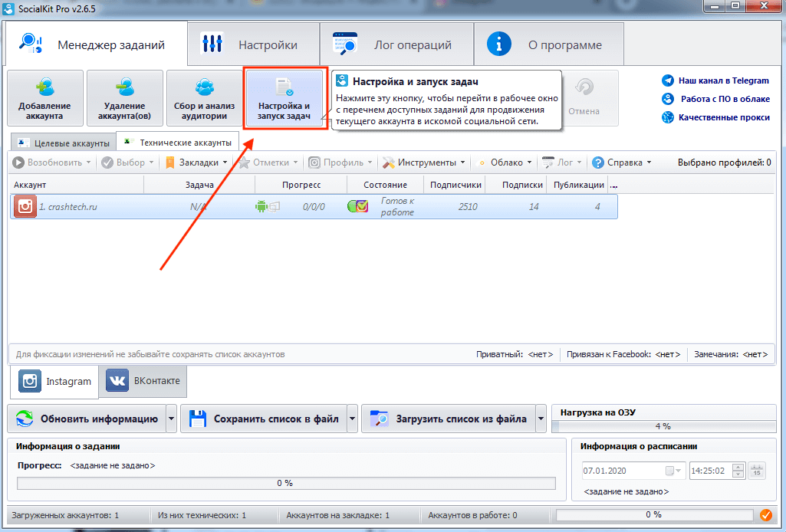786x532 pixels.
Task: Click the Настройки sliders icon
Action: tap(212, 44)
